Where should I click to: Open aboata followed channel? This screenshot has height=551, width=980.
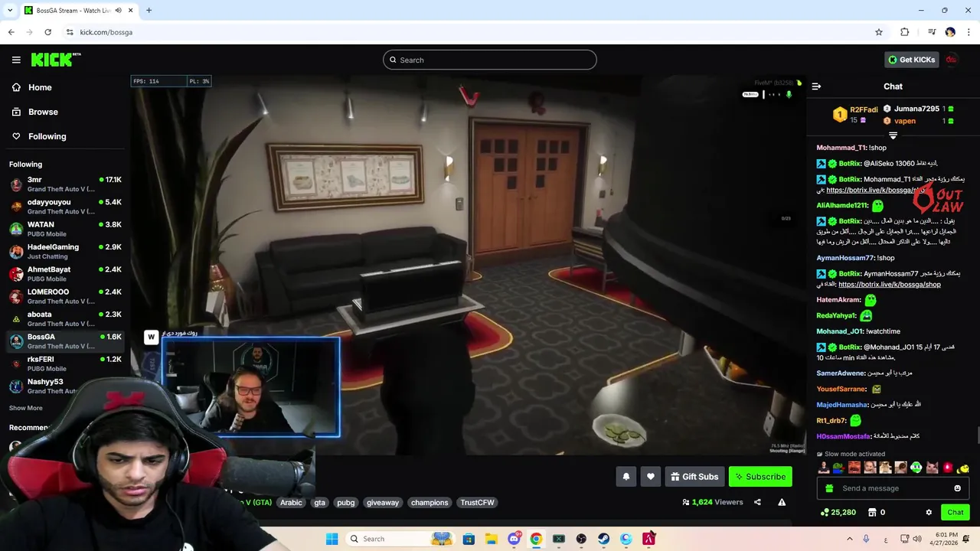pos(65,319)
